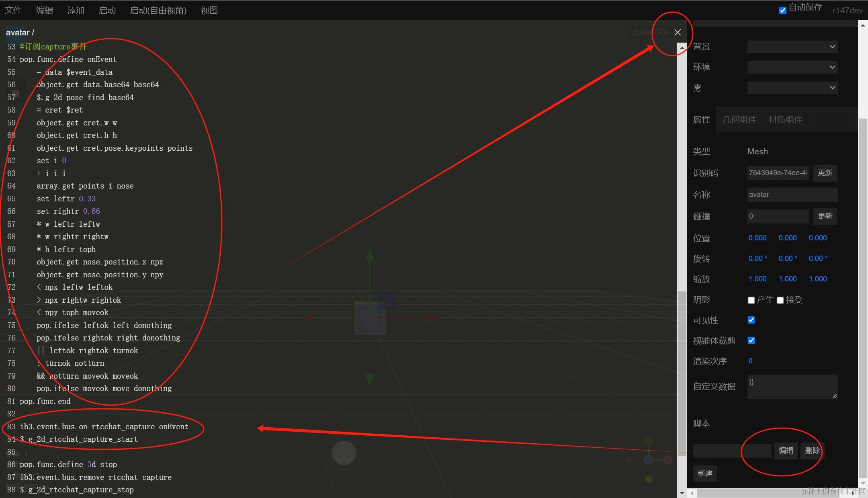Screen dimensions: 868x498
Task: Click the script editor scrollbar up arrow
Action: pyautogui.click(x=682, y=48)
